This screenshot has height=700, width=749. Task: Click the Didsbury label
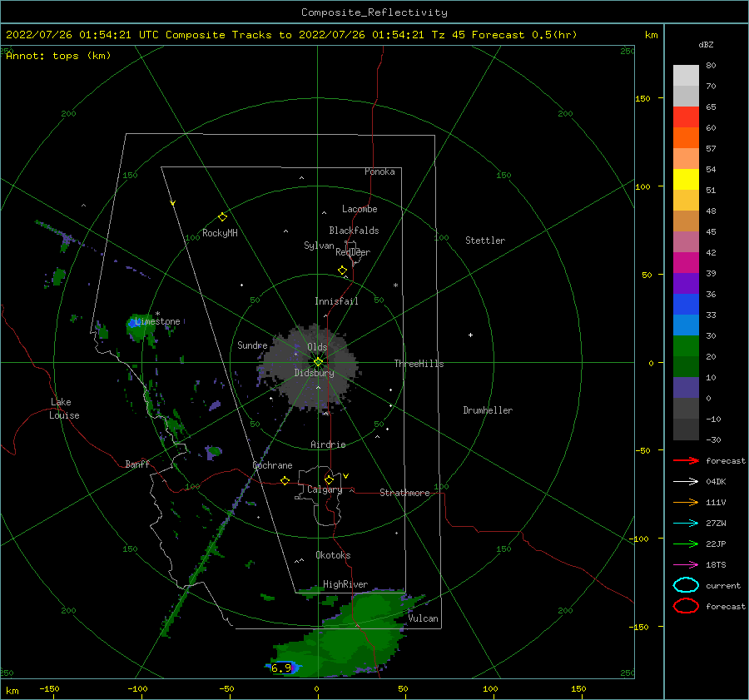(x=314, y=373)
